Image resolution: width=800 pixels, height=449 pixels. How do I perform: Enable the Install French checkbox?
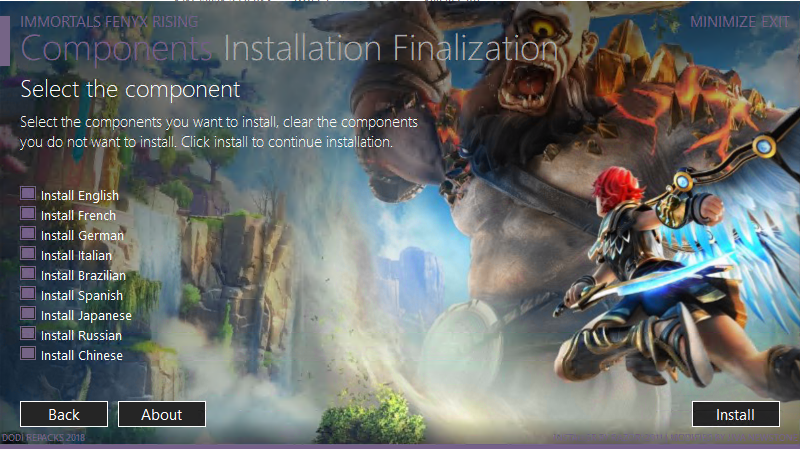[28, 213]
